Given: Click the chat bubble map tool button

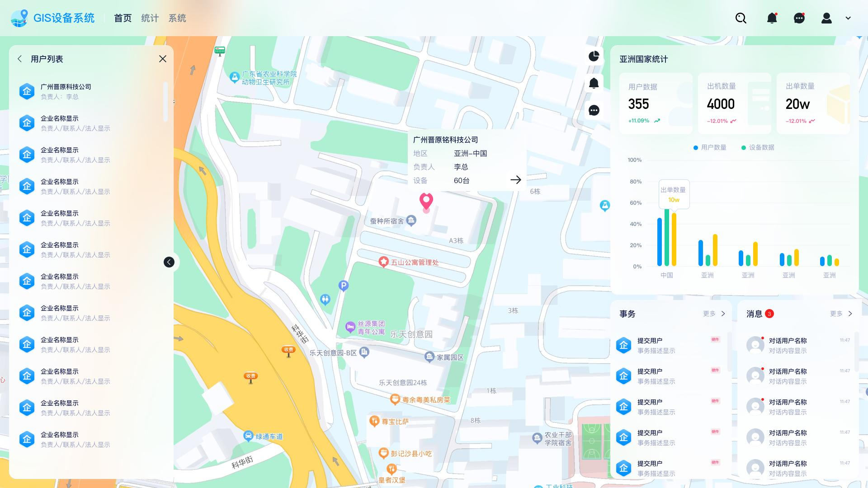Looking at the screenshot, I should point(594,110).
